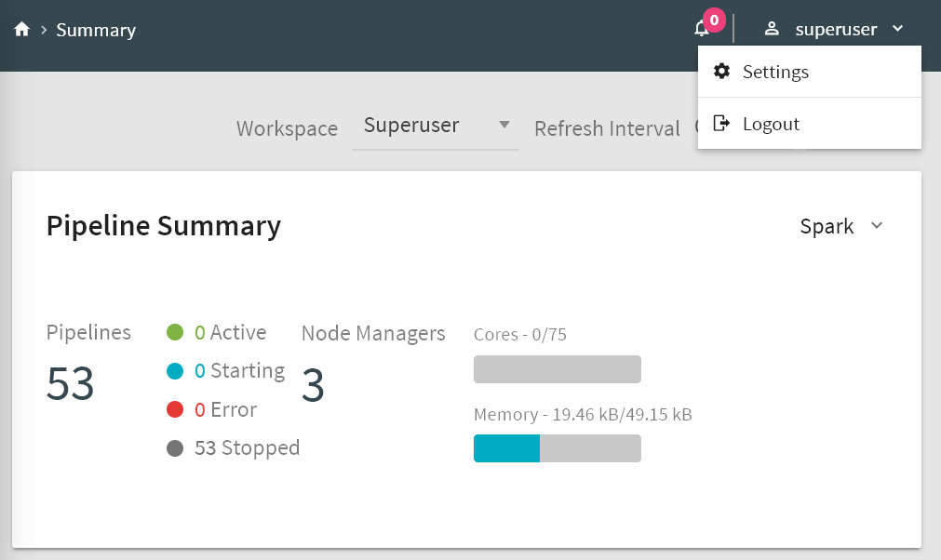Select Settings from the user menu
The width and height of the screenshot is (941, 560).
pyautogui.click(x=775, y=72)
